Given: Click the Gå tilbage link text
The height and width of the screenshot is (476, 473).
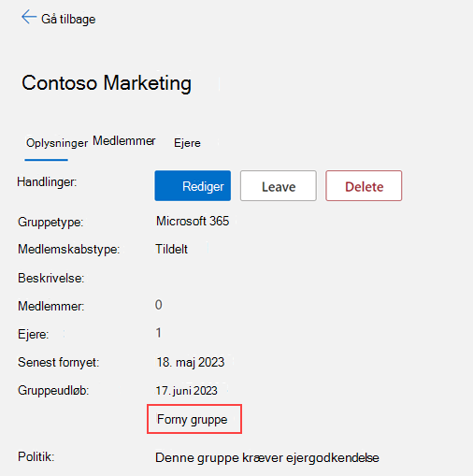Looking at the screenshot, I should (x=68, y=19).
